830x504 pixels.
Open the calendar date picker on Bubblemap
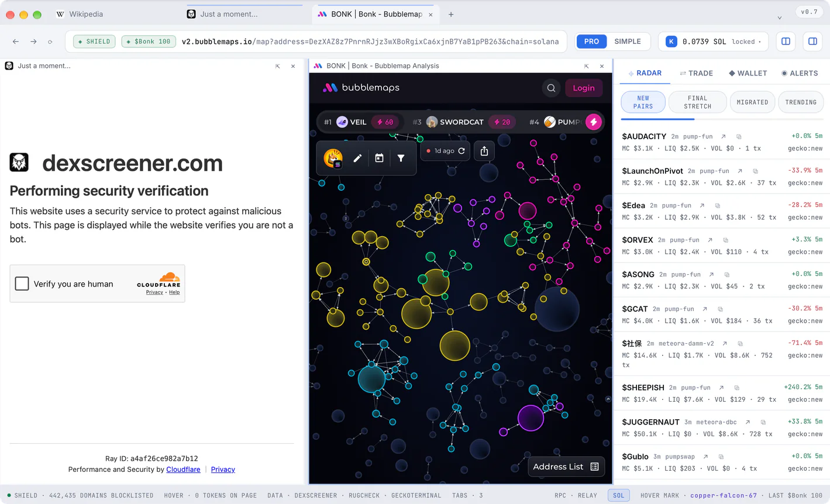coord(379,158)
